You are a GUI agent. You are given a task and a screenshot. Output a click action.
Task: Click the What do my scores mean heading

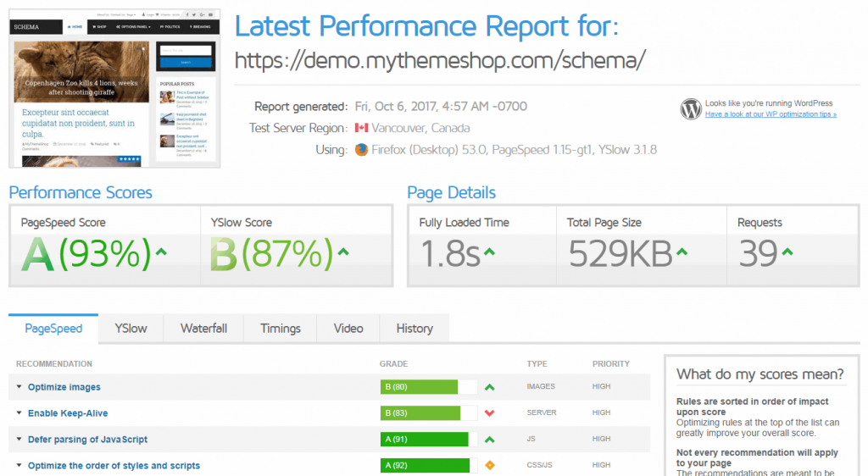[x=760, y=374]
